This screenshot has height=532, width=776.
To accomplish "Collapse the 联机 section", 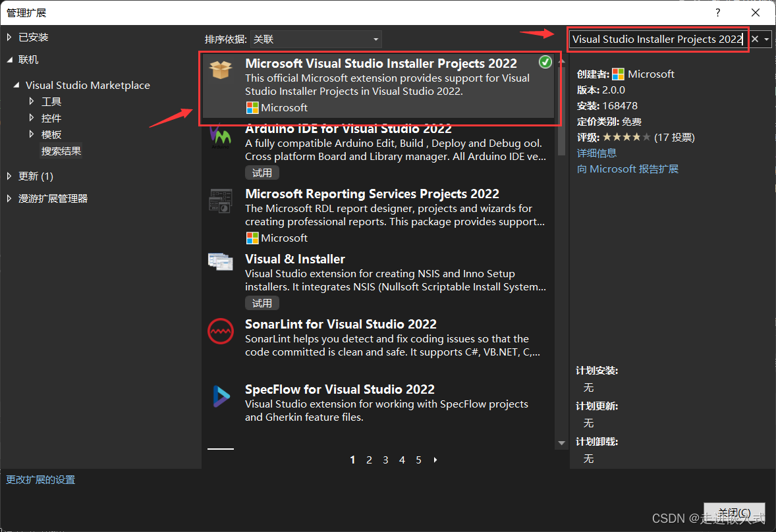I will 10,60.
